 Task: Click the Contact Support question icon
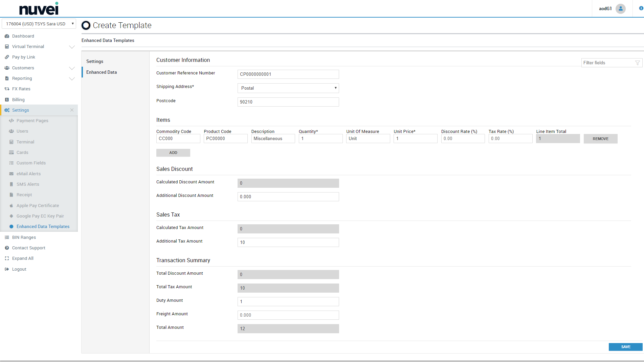[x=7, y=248]
